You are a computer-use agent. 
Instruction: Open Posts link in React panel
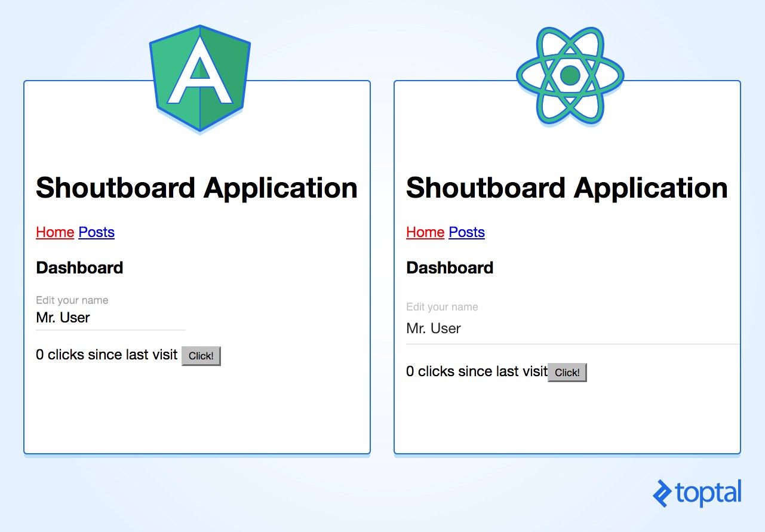(466, 232)
